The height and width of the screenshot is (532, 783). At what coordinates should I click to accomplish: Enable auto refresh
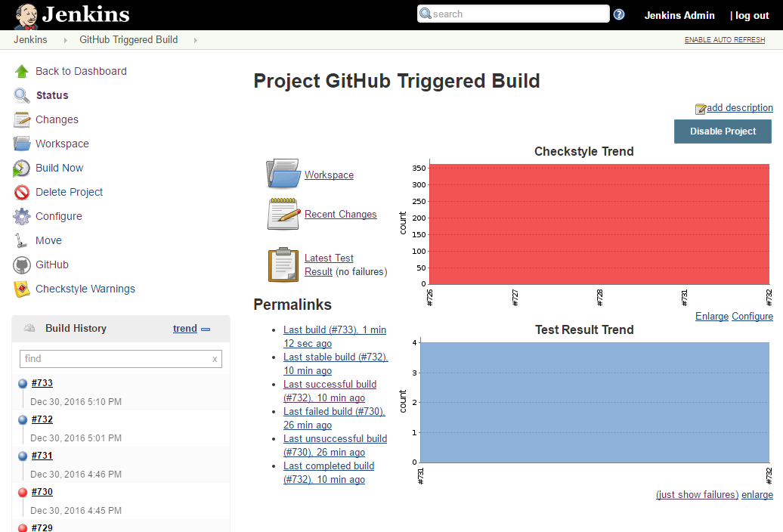725,40
